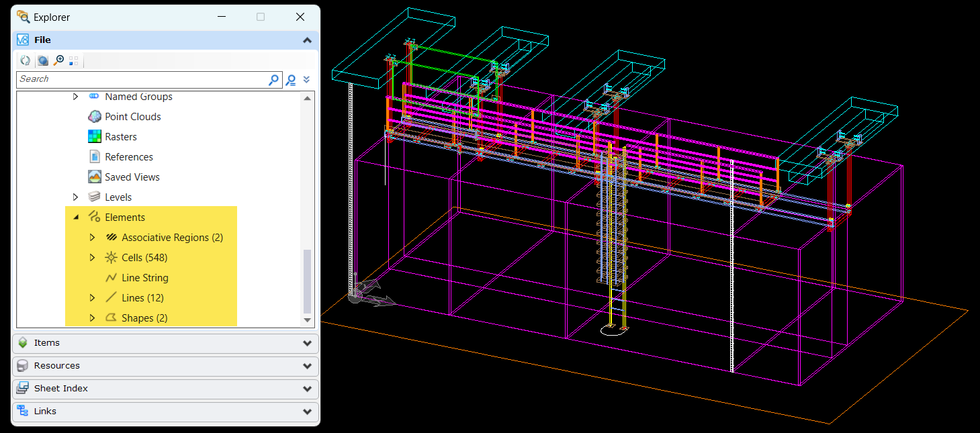The height and width of the screenshot is (433, 980).
Task: Select the Line String element entry
Action: pos(144,278)
